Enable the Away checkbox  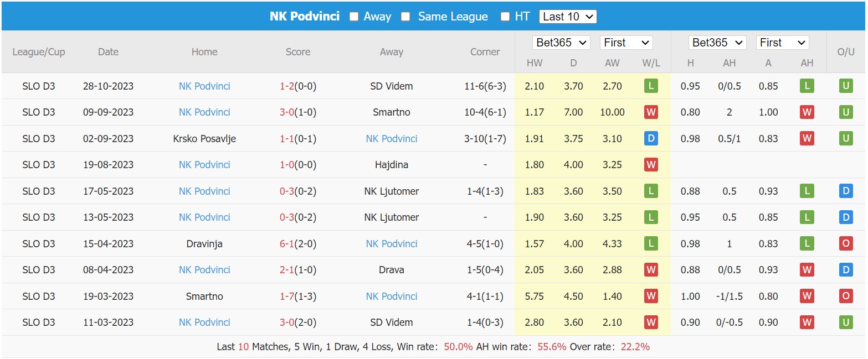354,17
